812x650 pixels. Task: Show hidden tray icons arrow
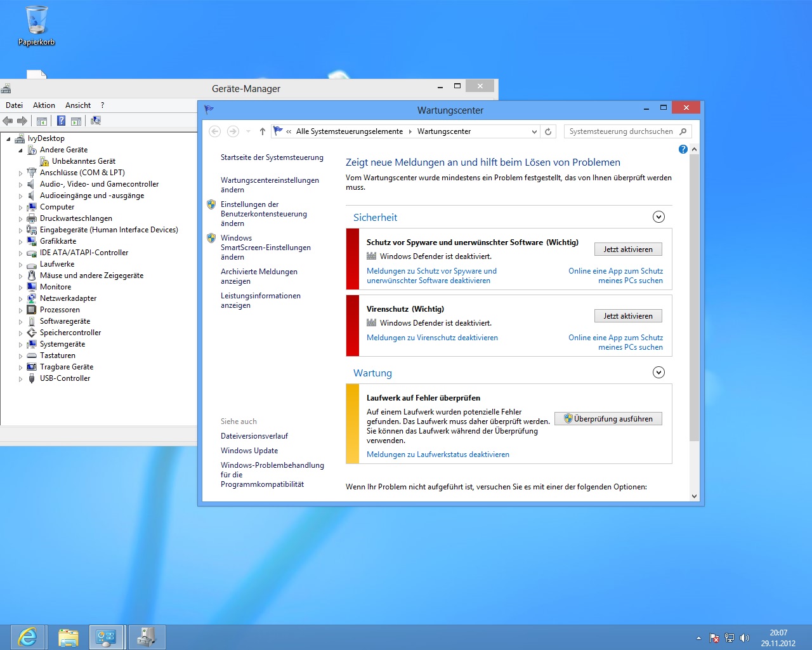pyautogui.click(x=699, y=638)
